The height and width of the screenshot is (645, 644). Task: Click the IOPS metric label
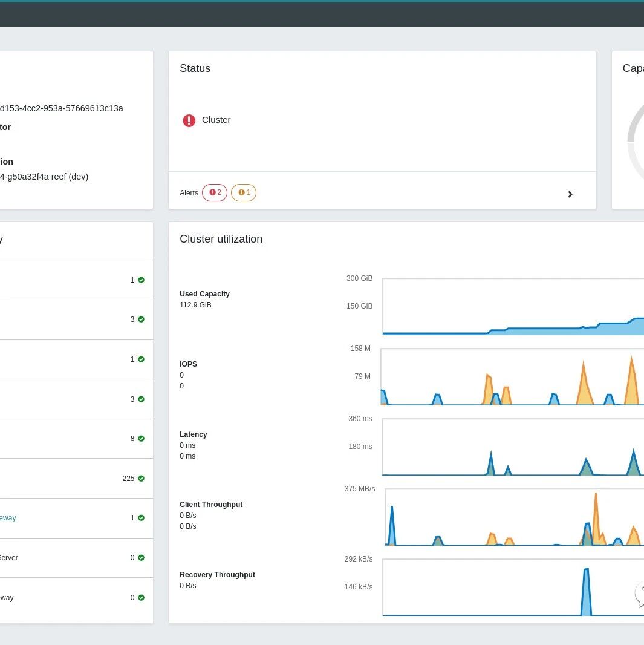188,364
